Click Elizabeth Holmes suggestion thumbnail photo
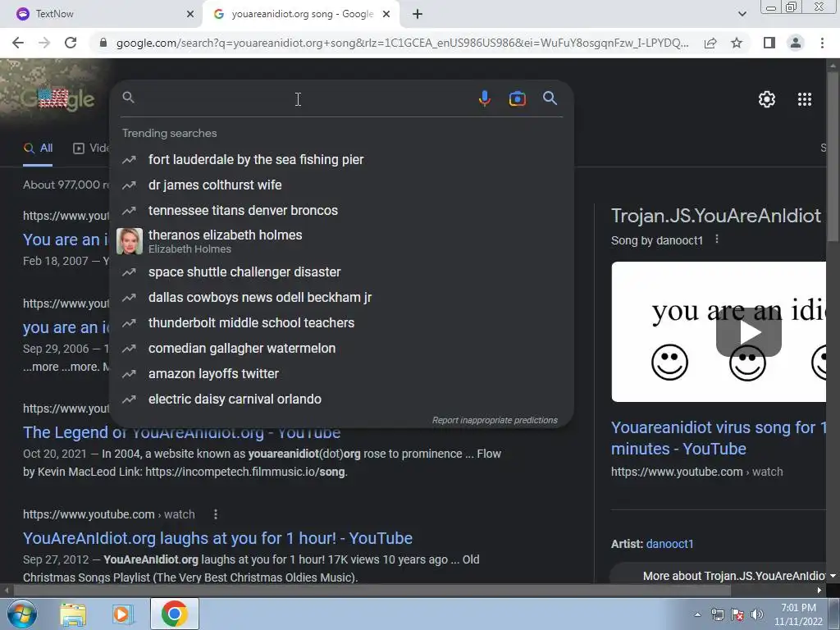Image resolution: width=840 pixels, height=630 pixels. click(x=130, y=241)
